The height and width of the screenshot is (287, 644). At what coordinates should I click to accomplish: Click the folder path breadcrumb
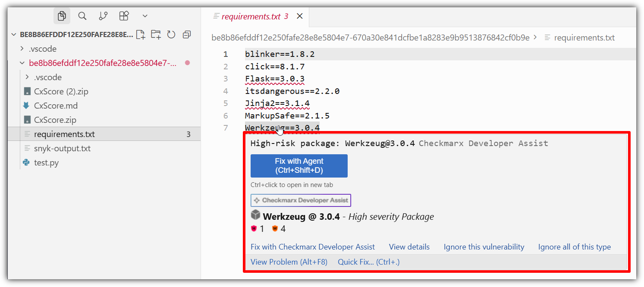(x=370, y=37)
